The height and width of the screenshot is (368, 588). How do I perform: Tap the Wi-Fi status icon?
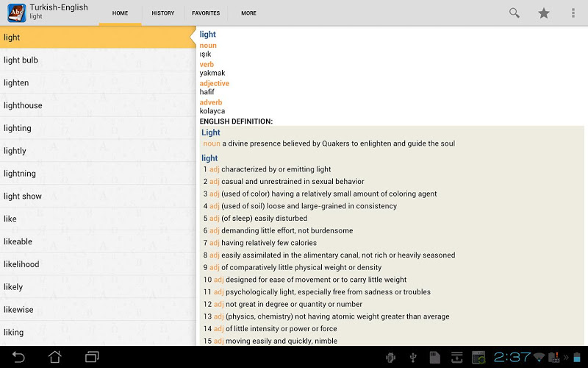[x=539, y=358]
